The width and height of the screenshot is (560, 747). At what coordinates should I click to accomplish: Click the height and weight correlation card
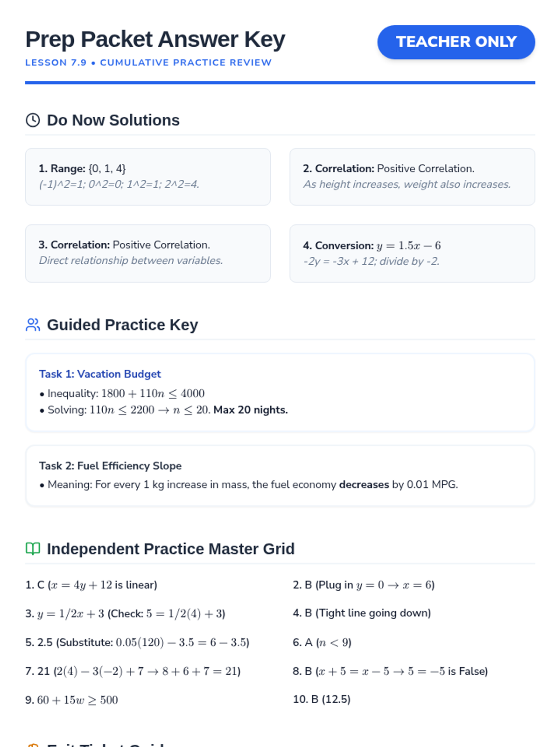(412, 176)
